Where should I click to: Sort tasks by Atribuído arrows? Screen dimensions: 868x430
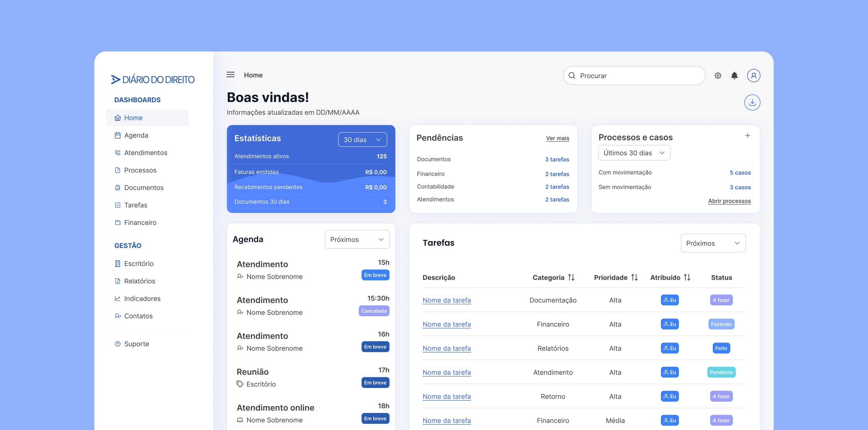tap(687, 278)
